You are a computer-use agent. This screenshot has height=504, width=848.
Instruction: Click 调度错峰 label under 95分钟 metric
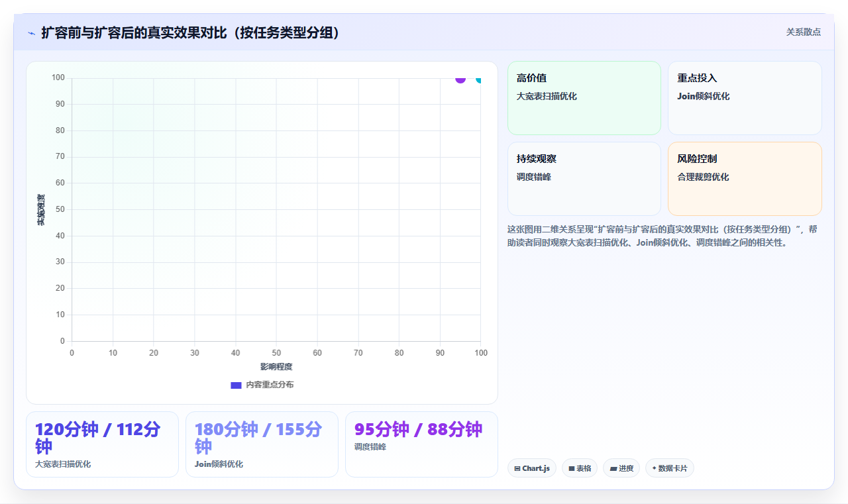click(x=370, y=447)
